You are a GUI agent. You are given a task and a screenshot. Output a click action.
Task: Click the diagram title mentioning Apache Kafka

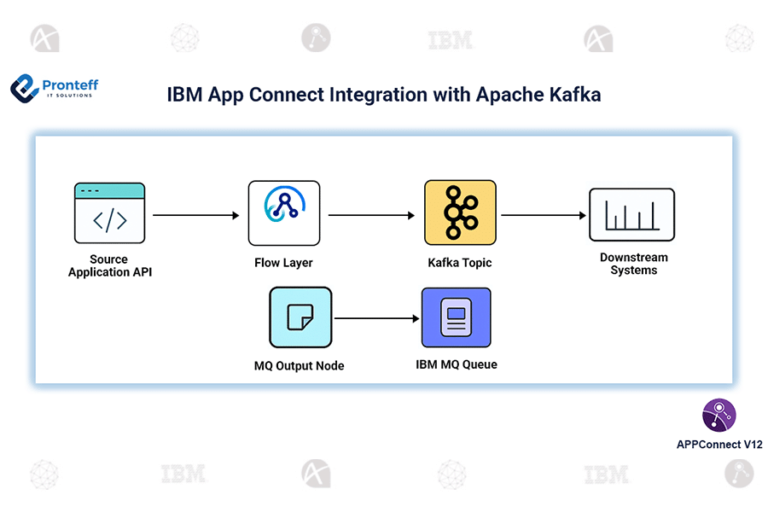coord(383,95)
